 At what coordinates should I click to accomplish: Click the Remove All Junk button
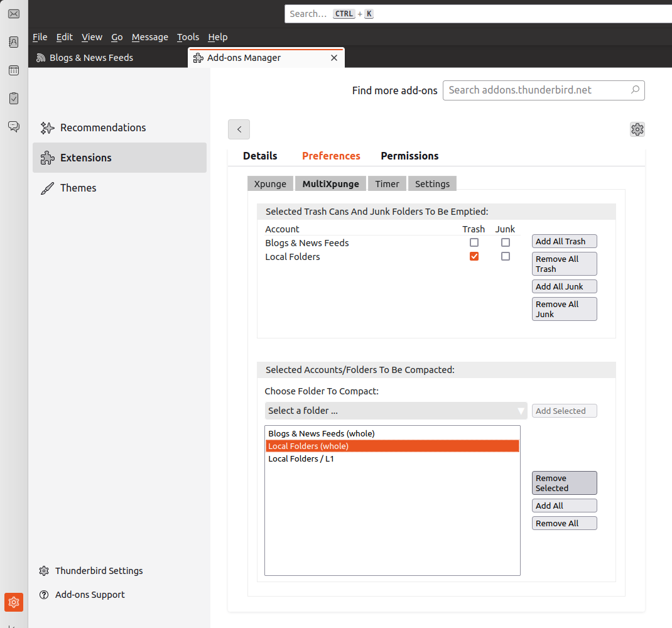(x=565, y=309)
